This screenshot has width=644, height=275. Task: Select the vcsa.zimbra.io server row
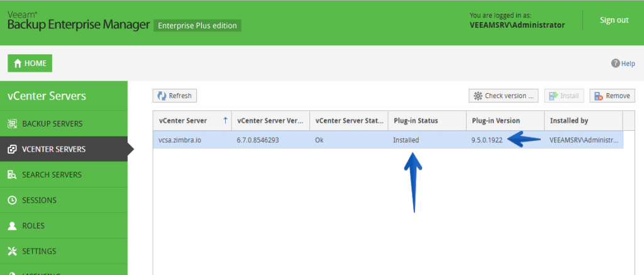pos(388,140)
